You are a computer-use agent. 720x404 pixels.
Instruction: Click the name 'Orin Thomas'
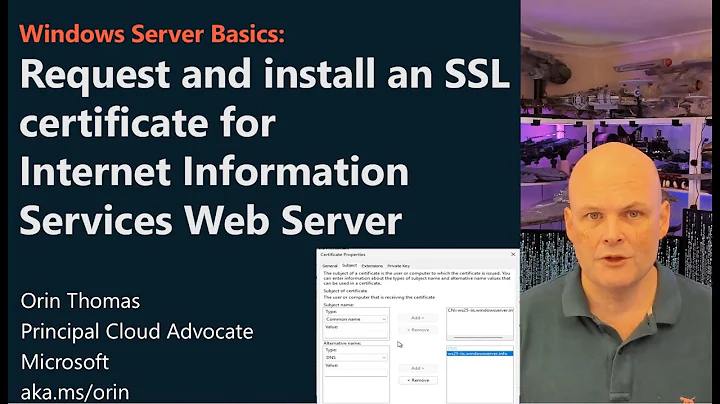[x=80, y=301]
